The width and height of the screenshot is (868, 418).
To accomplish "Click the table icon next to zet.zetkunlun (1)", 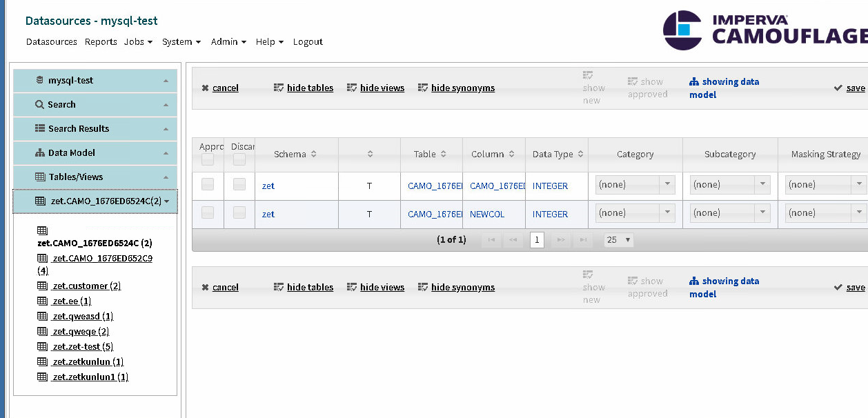I will [x=42, y=361].
